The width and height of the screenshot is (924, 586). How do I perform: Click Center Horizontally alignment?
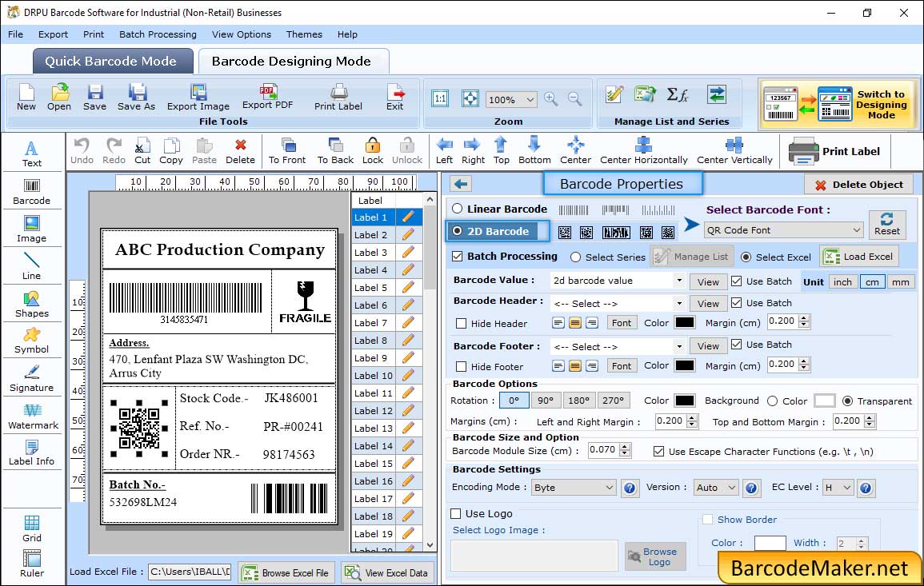pos(643,151)
